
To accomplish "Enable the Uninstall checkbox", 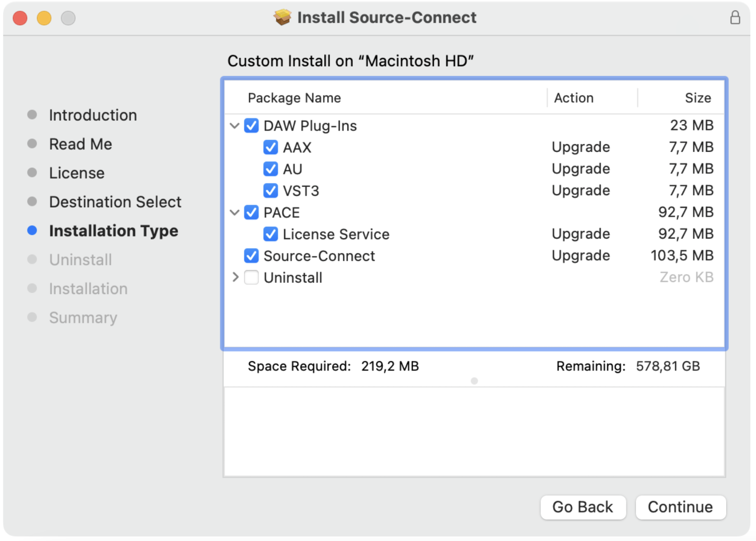I will 251,278.
